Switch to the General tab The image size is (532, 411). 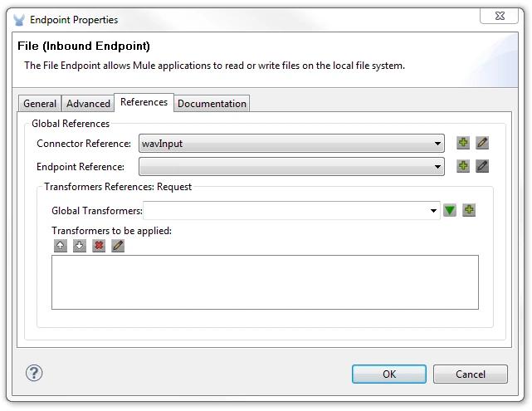40,104
